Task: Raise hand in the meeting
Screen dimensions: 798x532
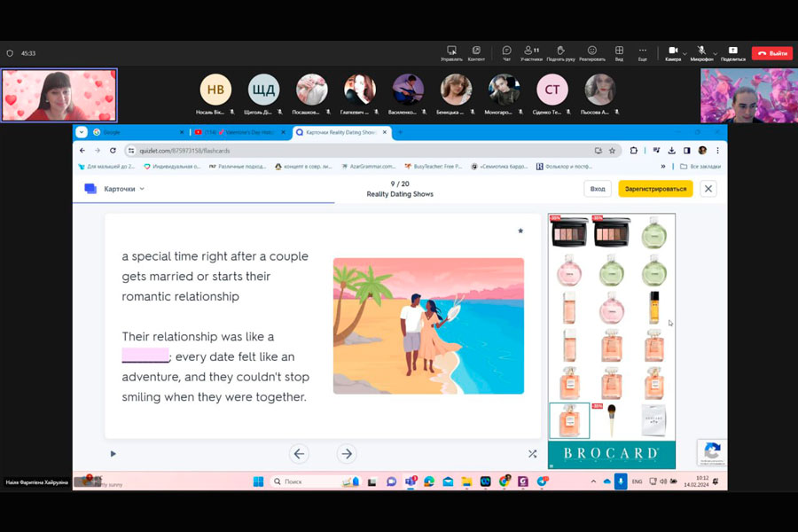Action: point(560,52)
